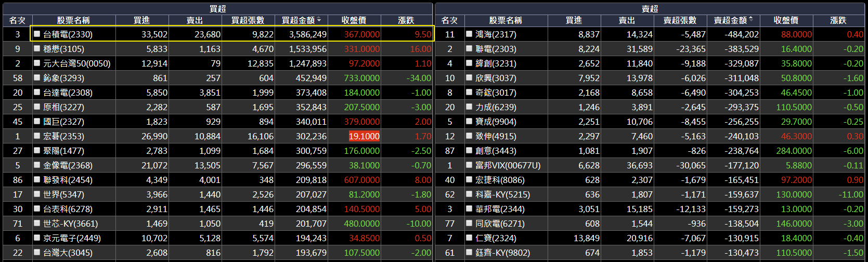868x262 pixels.
Task: Open the 國巨(2327) stock row
Action: (x=217, y=121)
